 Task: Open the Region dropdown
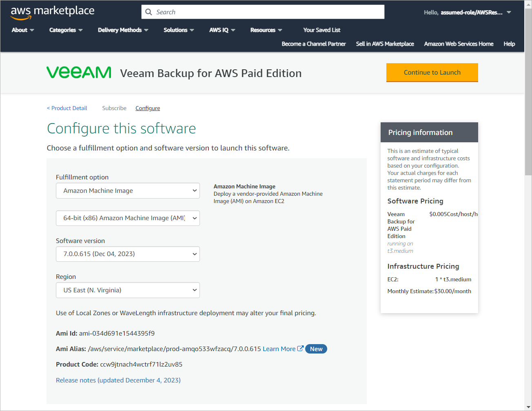pos(128,290)
